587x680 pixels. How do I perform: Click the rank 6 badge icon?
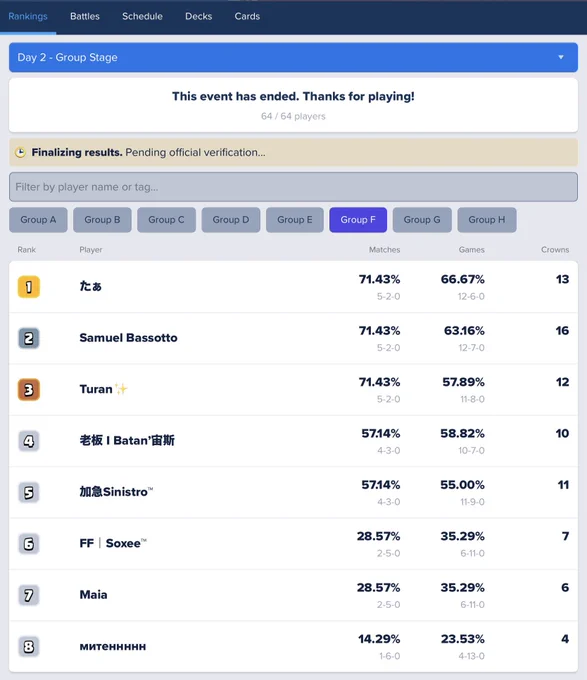tap(29, 544)
